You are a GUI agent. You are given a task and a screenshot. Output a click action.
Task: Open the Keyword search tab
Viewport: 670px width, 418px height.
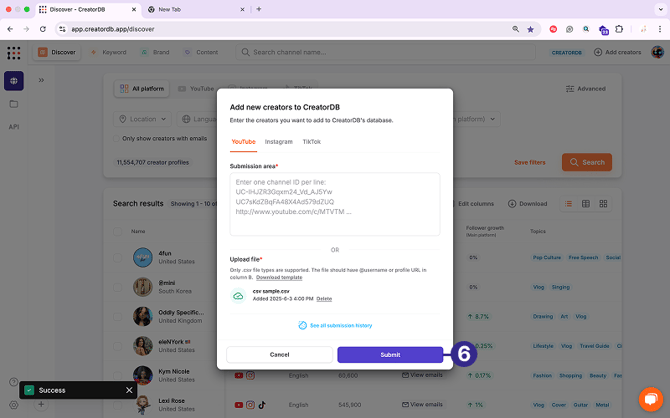pos(109,52)
